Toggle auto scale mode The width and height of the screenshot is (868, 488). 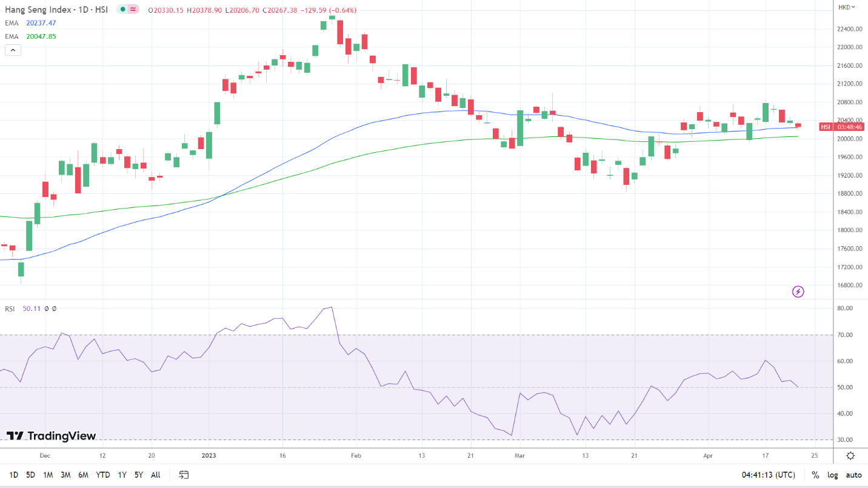(x=853, y=475)
